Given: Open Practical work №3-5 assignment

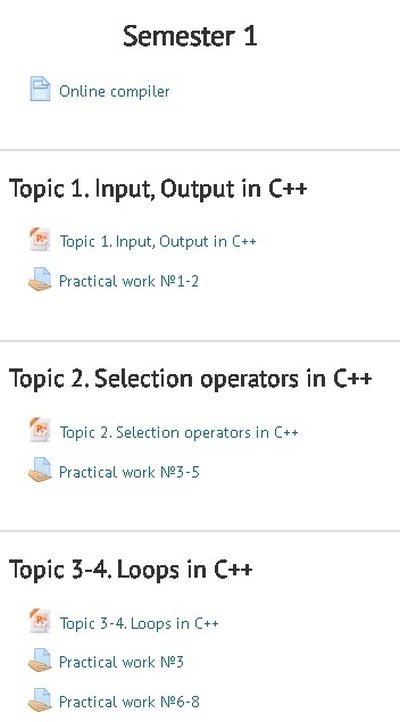Looking at the screenshot, I should click(x=129, y=472).
